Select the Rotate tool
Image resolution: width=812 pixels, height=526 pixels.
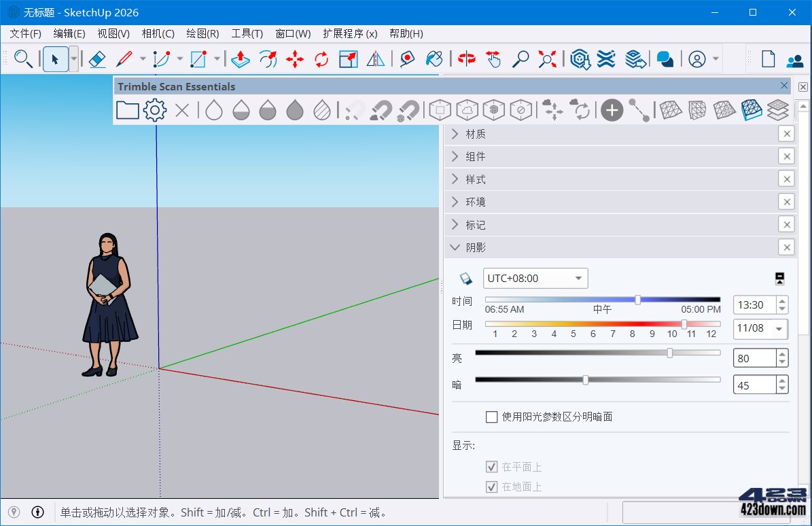[x=321, y=59]
